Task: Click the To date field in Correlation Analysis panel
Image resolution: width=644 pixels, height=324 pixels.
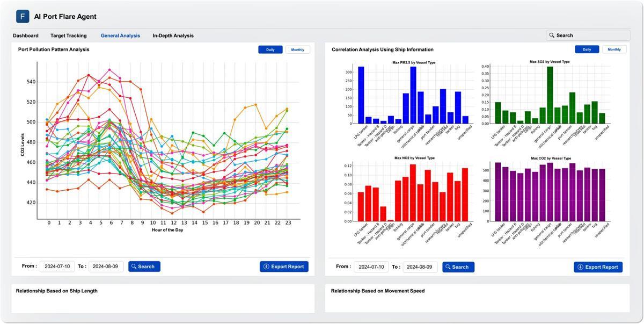Action: 420,267
